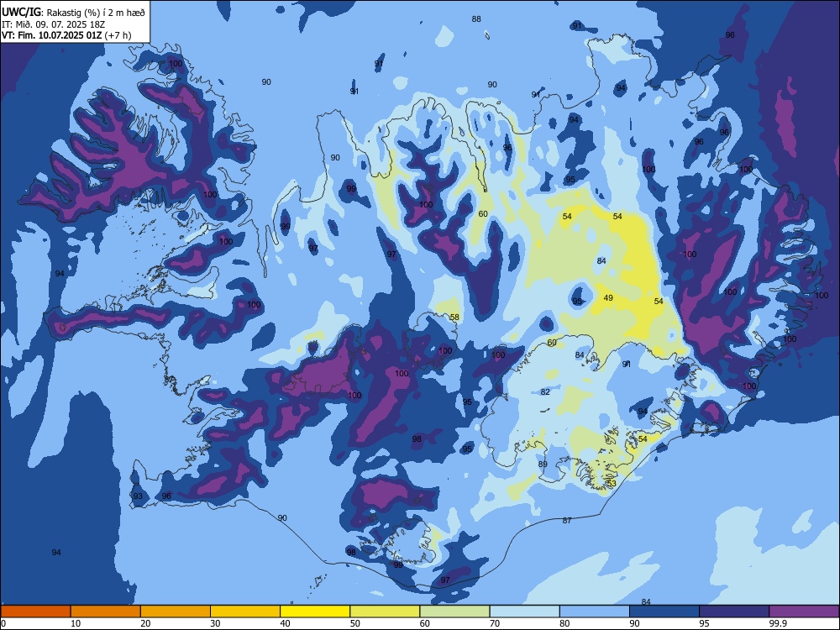840x630 pixels.
Task: Click the '80' legend scale label
Action: tap(564, 623)
